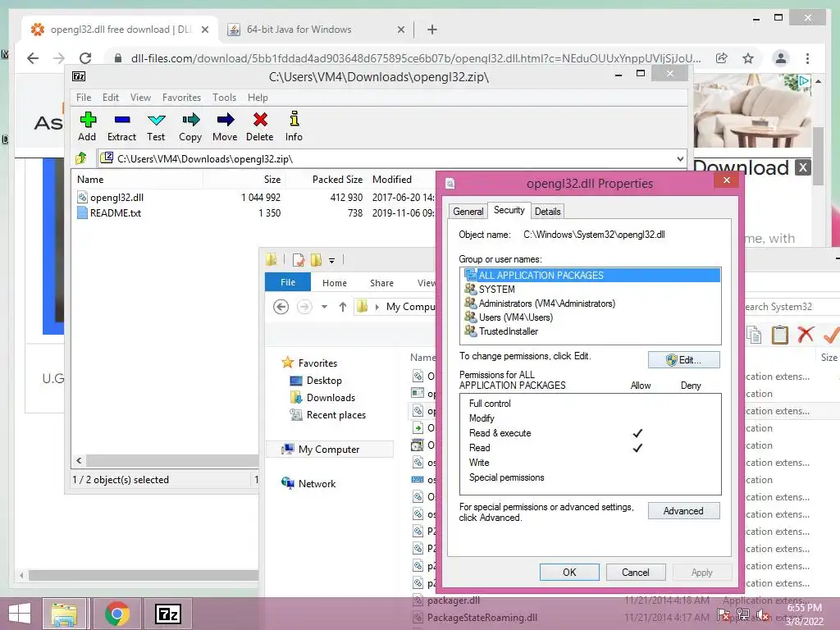This screenshot has width=840, height=630.
Task: Open the File menu in 7-Zip
Action: tap(84, 98)
